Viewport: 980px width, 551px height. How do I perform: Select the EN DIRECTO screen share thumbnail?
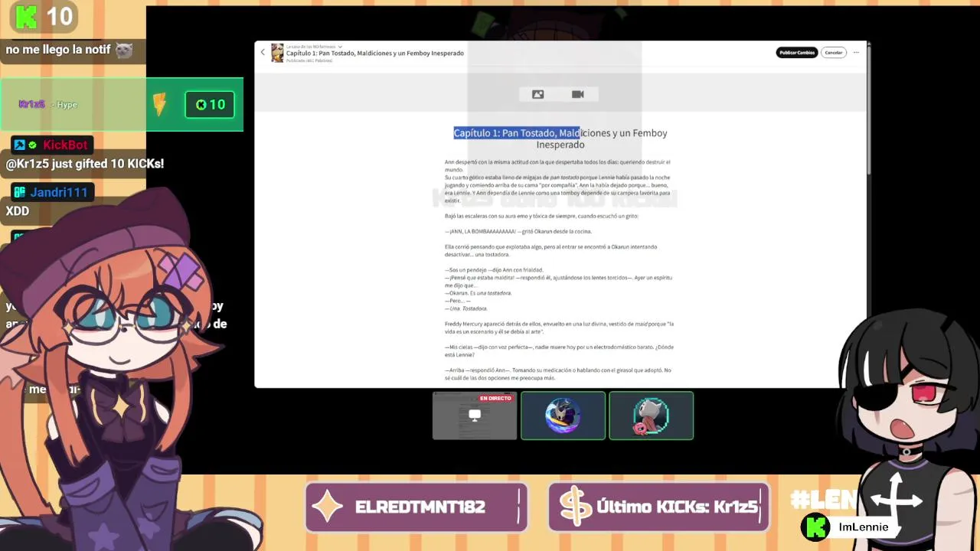click(475, 416)
